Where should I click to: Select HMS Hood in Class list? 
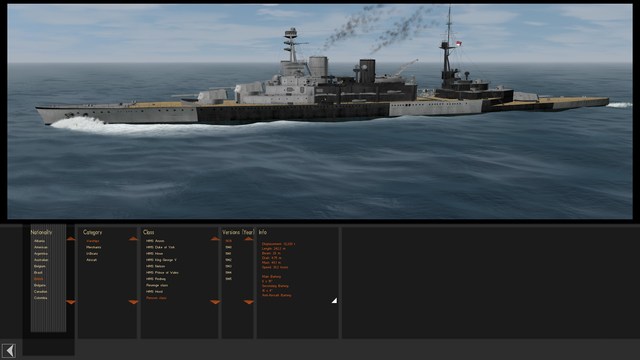tap(154, 291)
